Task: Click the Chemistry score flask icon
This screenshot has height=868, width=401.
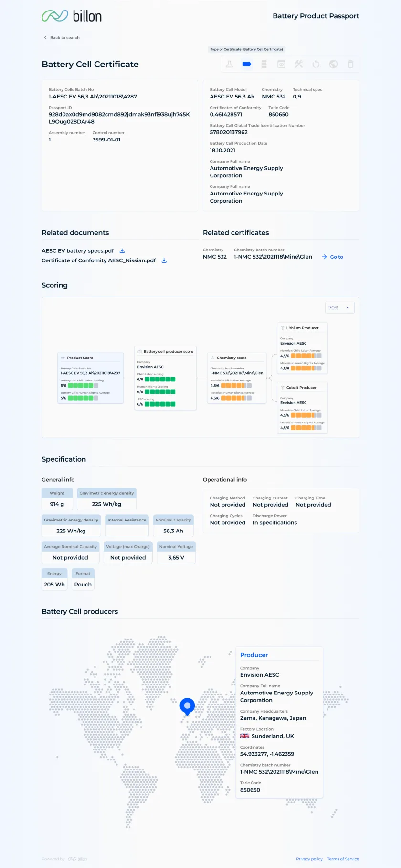Action: 213,358
